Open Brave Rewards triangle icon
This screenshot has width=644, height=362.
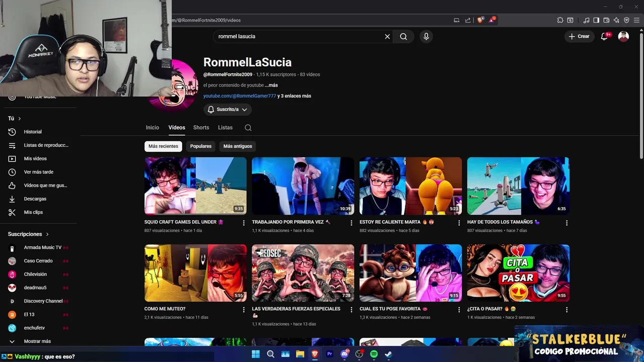point(492,20)
